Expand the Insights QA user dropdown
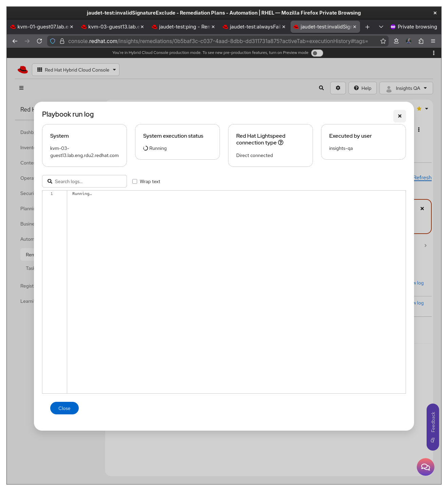Viewport: 448px width, 491px height. (x=406, y=88)
